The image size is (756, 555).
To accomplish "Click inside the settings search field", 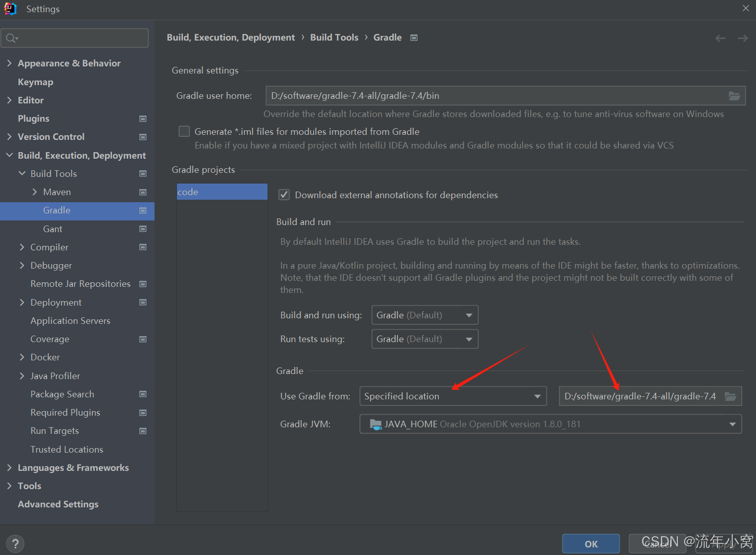I will (x=75, y=38).
